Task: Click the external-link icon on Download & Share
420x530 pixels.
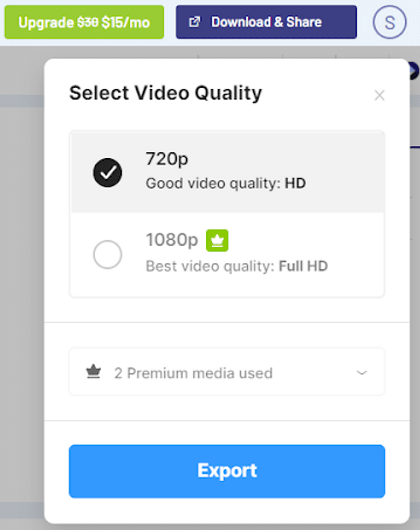Action: coord(194,22)
